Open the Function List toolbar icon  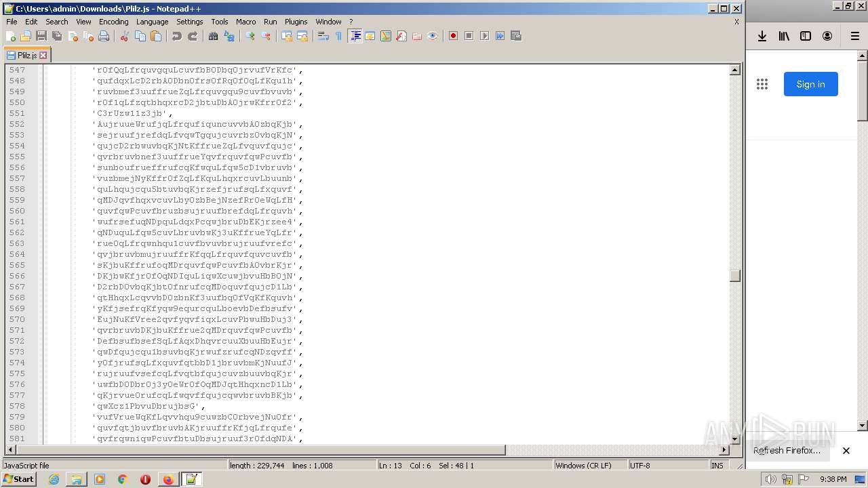(x=401, y=36)
